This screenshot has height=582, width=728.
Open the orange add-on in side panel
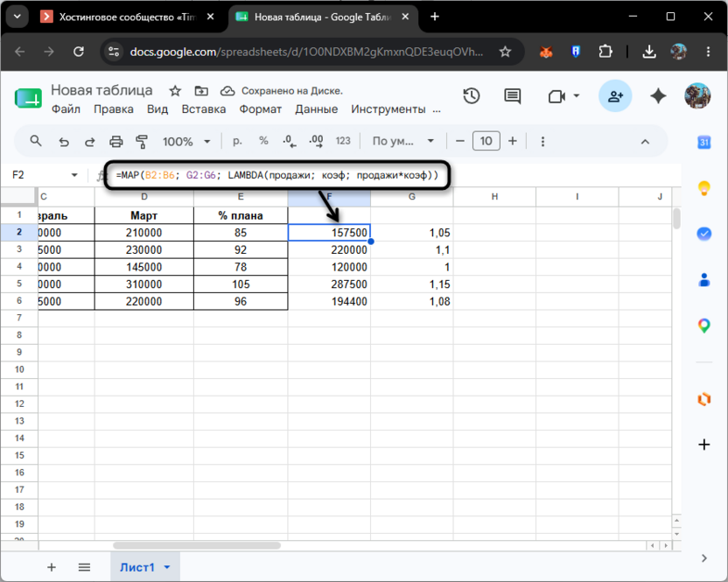[703, 399]
